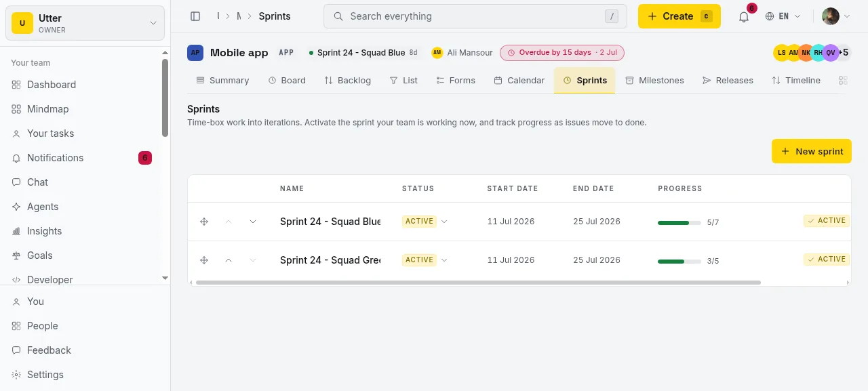This screenshot has height=391, width=868.
Task: Open the Utter workspace switcher
Action: point(85,23)
